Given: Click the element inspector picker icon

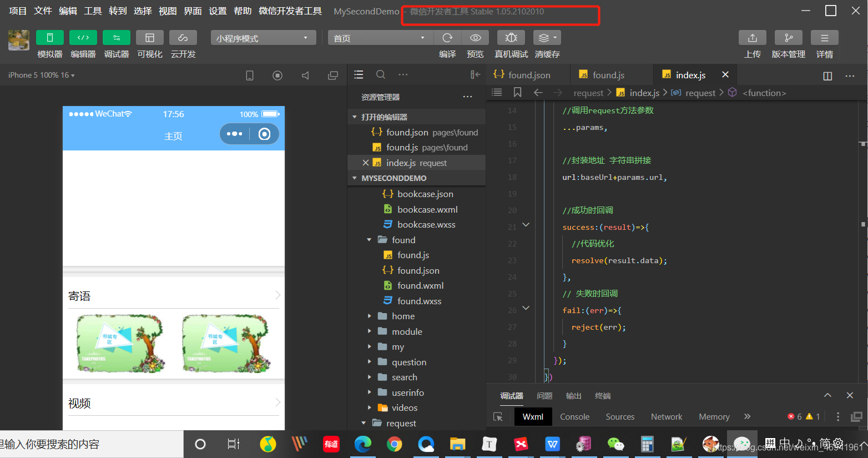Looking at the screenshot, I should point(498,416).
